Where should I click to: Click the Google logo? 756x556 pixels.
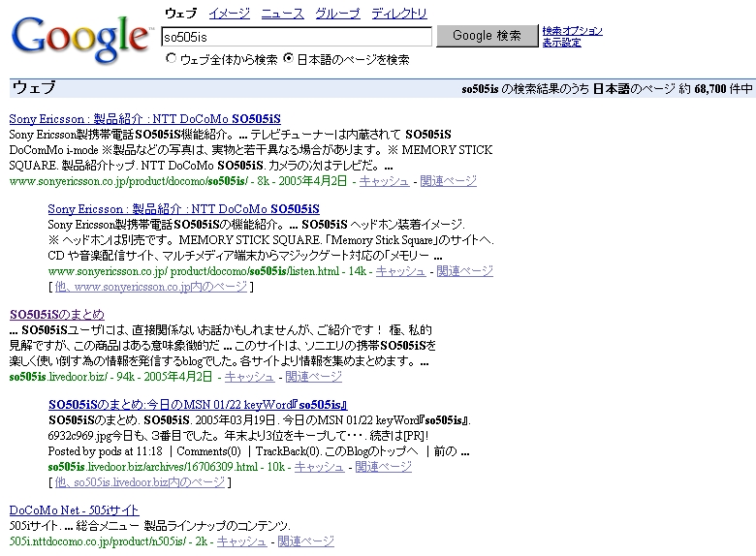pos(80,40)
